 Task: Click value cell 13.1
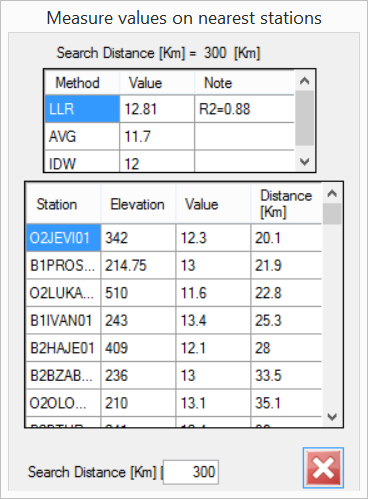(x=213, y=403)
